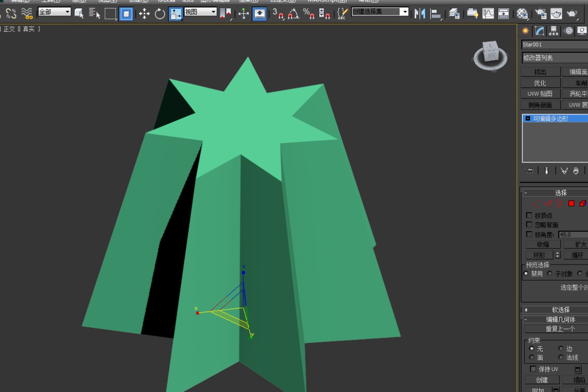Viewport: 588px width, 392px height.
Task: Expand the 可编辑多边形 stack entry
Action: coord(528,119)
